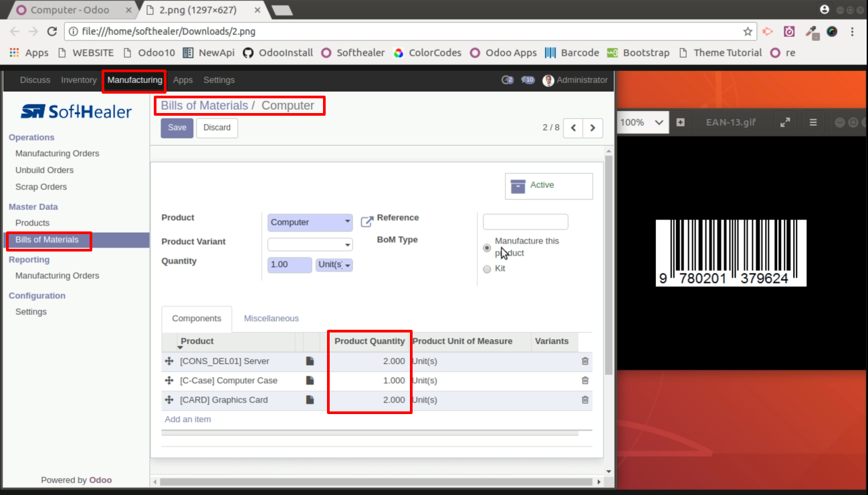Click the Quantity input field showing 1.00

pyautogui.click(x=290, y=265)
